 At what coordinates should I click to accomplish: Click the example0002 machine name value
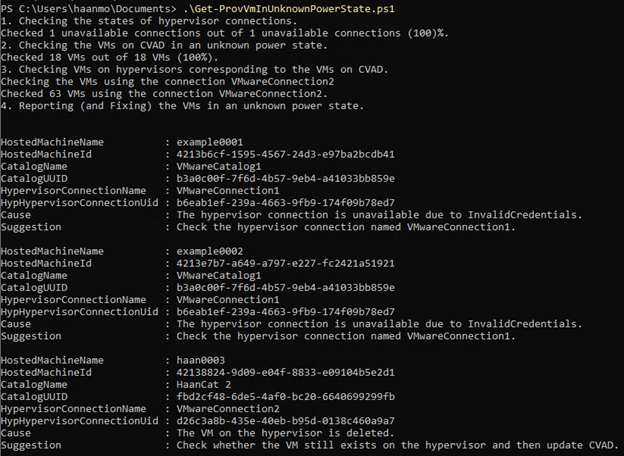coord(210,251)
